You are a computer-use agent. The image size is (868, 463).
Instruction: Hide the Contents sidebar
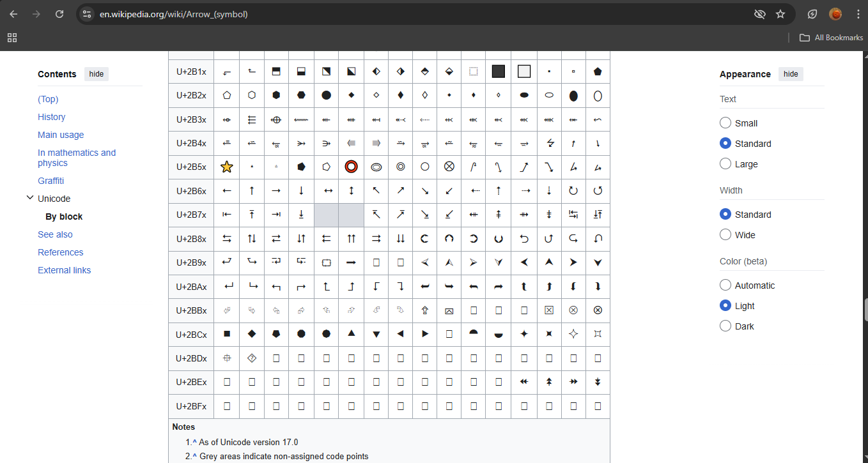(97, 74)
